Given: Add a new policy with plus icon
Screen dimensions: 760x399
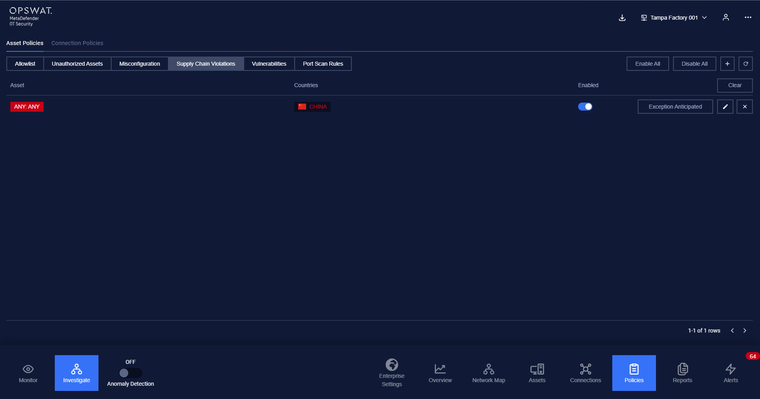Looking at the screenshot, I should tap(727, 64).
